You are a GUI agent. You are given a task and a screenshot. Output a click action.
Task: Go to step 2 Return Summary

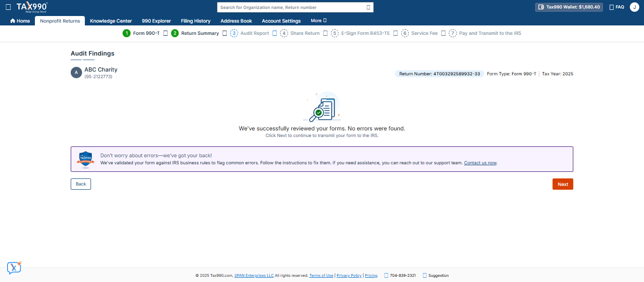(195, 33)
